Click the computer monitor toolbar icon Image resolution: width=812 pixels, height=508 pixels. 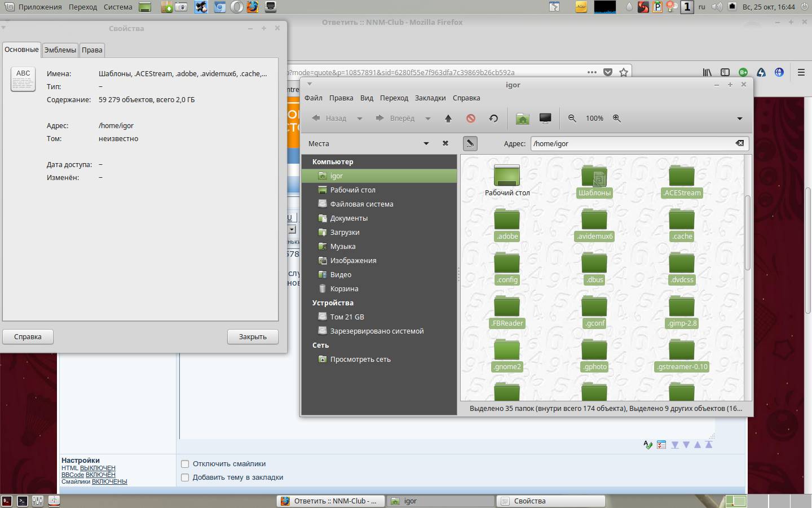tap(545, 119)
